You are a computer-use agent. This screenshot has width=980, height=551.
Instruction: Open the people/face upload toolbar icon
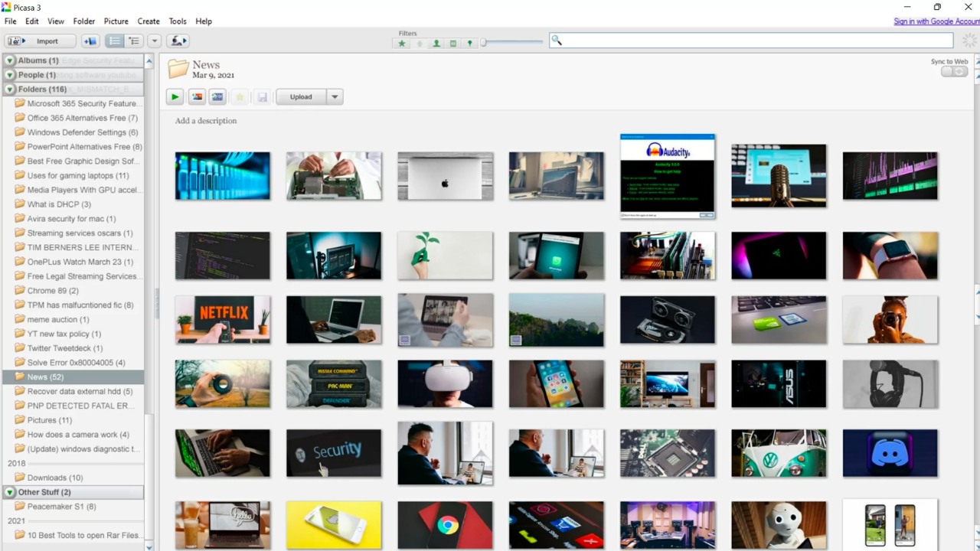point(178,41)
